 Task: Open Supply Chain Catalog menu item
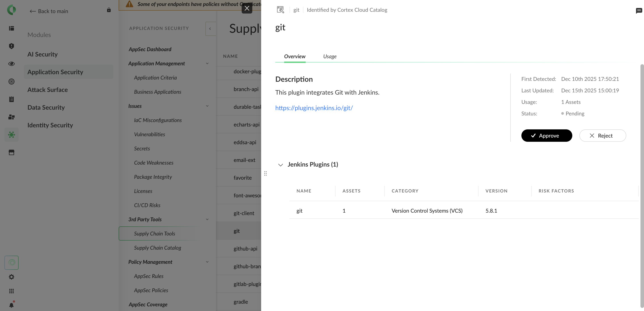coord(158,248)
